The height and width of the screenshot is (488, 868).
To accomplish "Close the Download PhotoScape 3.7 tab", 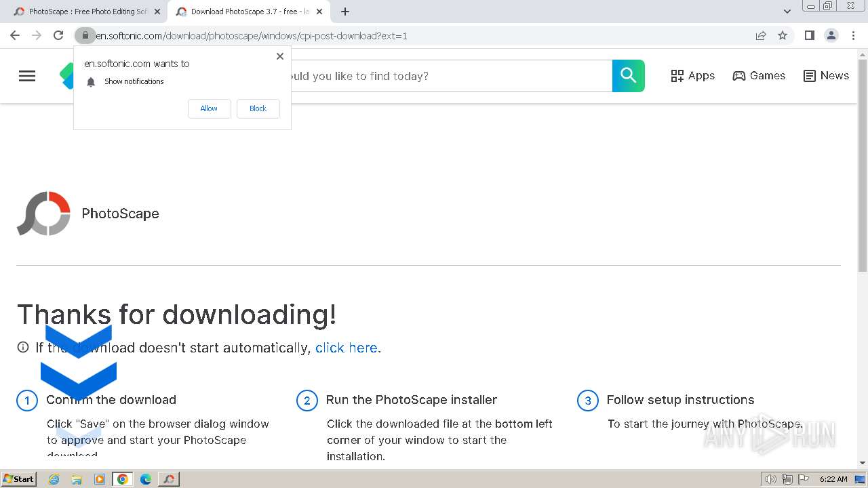I will tap(319, 12).
